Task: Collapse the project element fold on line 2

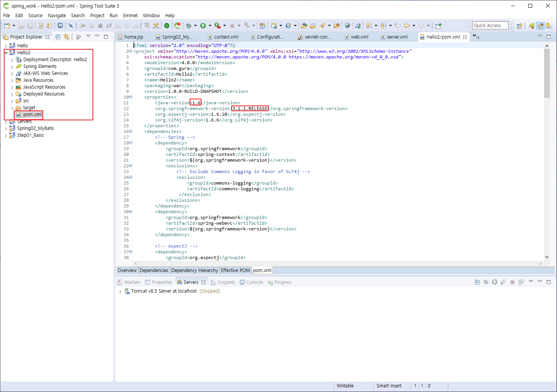Action: 130,51
